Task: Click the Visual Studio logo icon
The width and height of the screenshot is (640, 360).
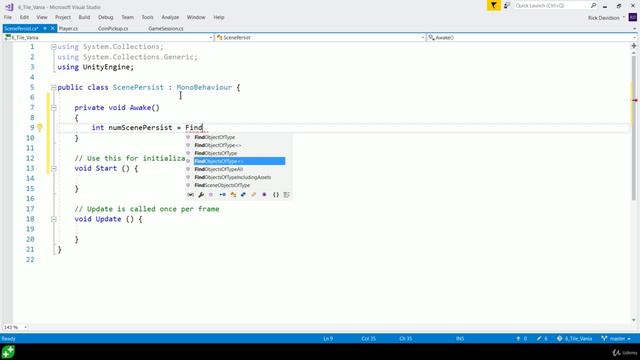Action: [x=9, y=7]
